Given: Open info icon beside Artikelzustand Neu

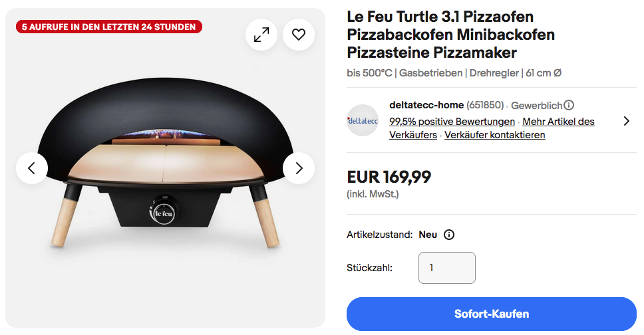Looking at the screenshot, I should 449,235.
